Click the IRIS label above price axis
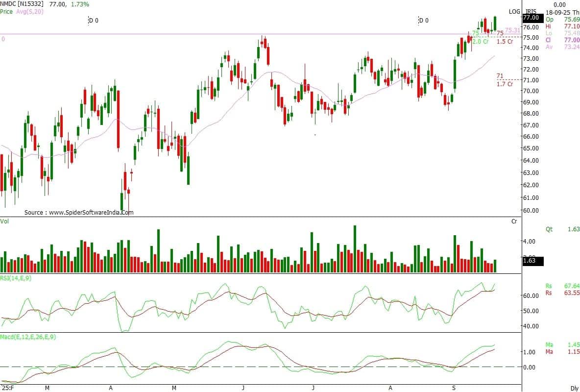 (531, 11)
